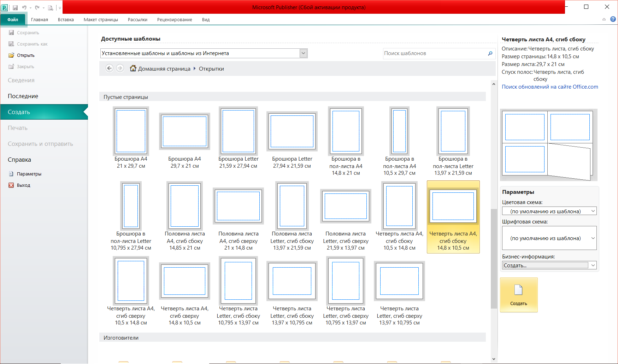Click Сохранить in the File sidebar
The height and width of the screenshot is (364, 618).
click(24, 32)
